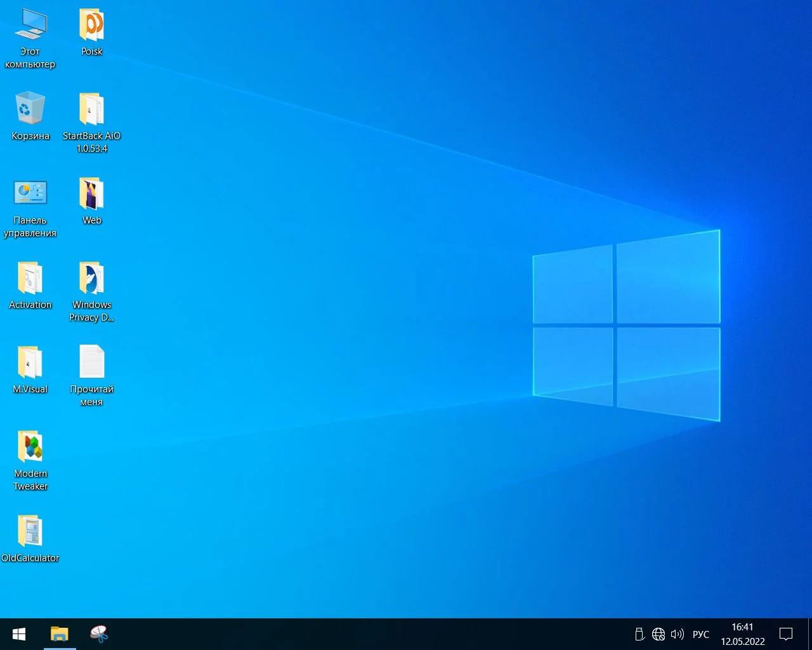The height and width of the screenshot is (650, 812).
Task: Open File Explorer from the taskbar
Action: [60, 634]
